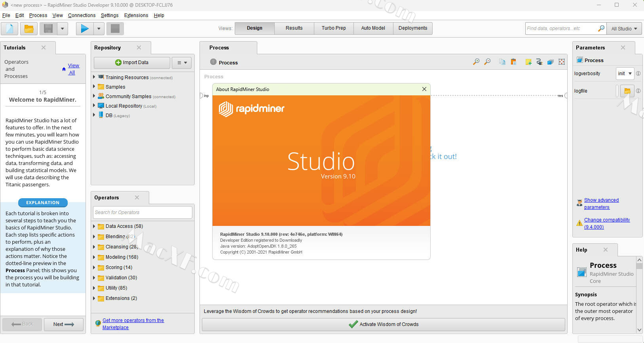Close the About RapidMiner Studio dialog

(424, 89)
